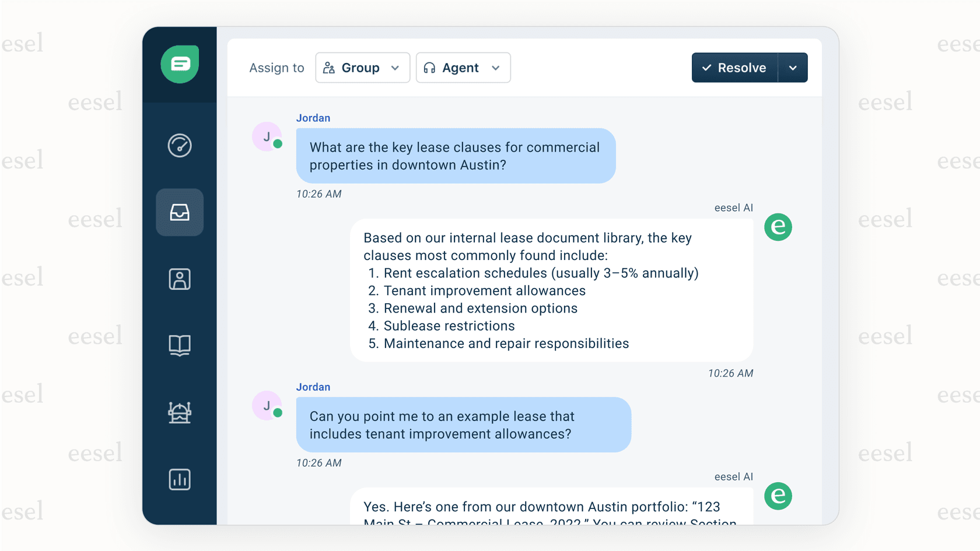The height and width of the screenshot is (551, 980).
Task: Select the 10:26 AM timestamp under Jordan's question
Action: (319, 194)
